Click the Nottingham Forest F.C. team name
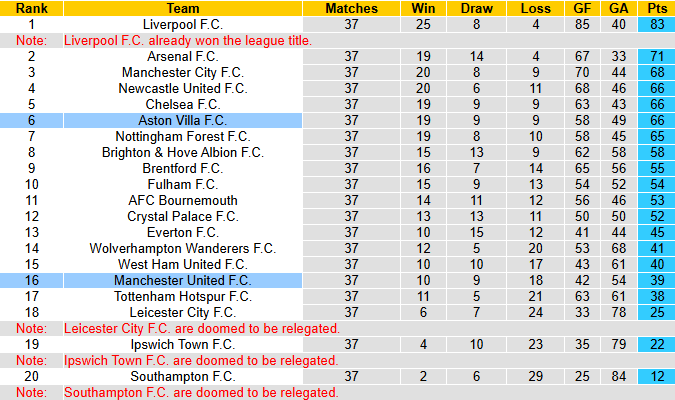 coord(183,136)
